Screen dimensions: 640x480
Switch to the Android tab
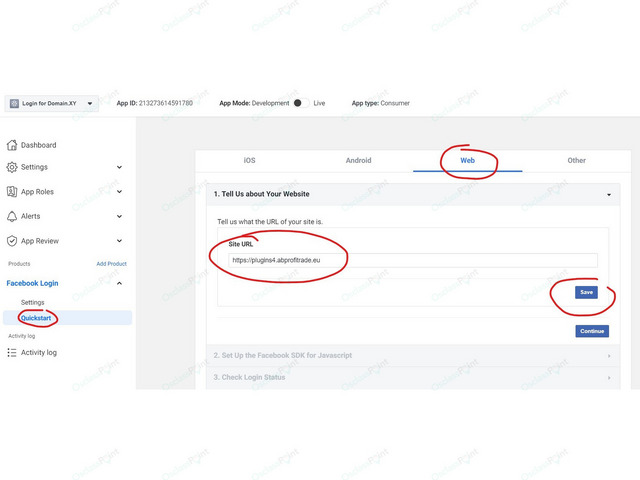[358, 160]
